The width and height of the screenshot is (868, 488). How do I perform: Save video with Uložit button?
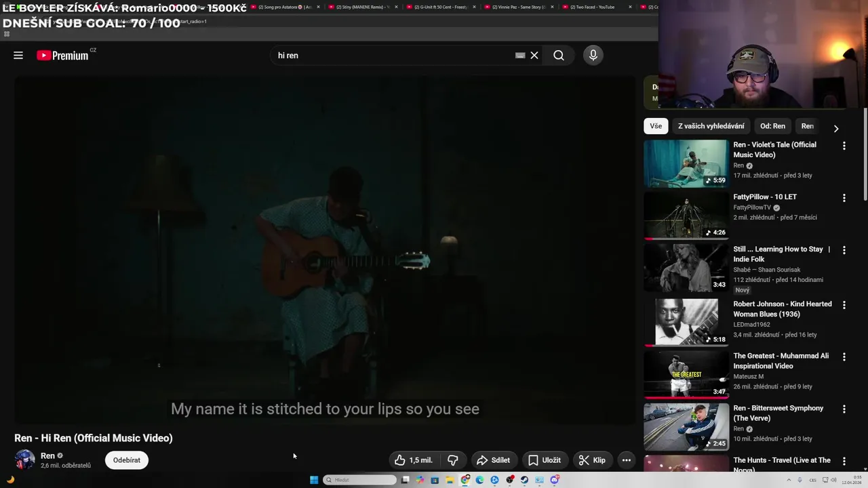[x=545, y=460]
